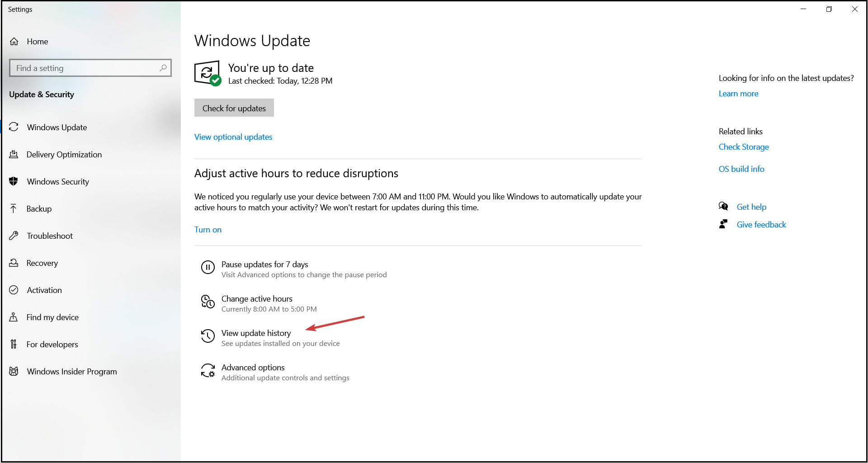Open Advanced options

point(275,372)
